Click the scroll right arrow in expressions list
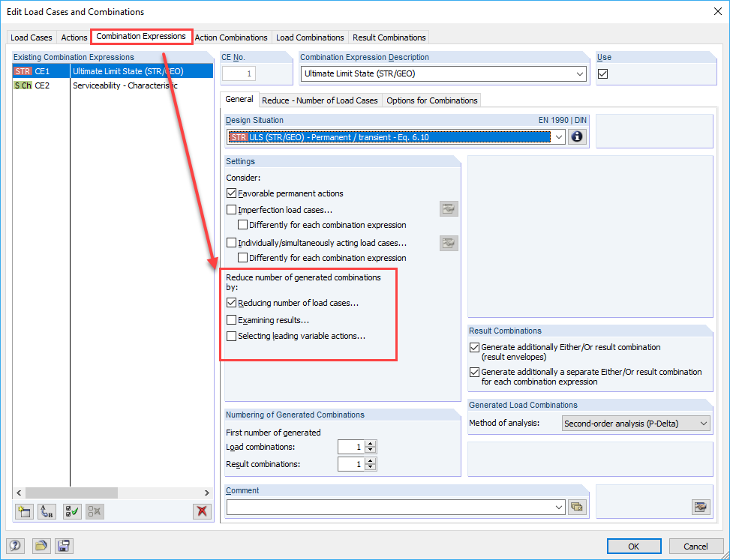730x560 pixels. click(x=207, y=493)
